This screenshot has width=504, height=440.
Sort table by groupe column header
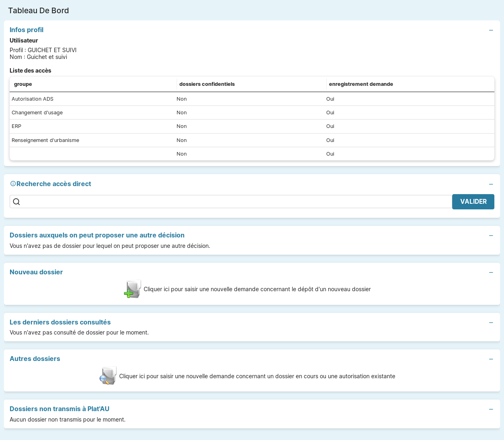tap(23, 84)
